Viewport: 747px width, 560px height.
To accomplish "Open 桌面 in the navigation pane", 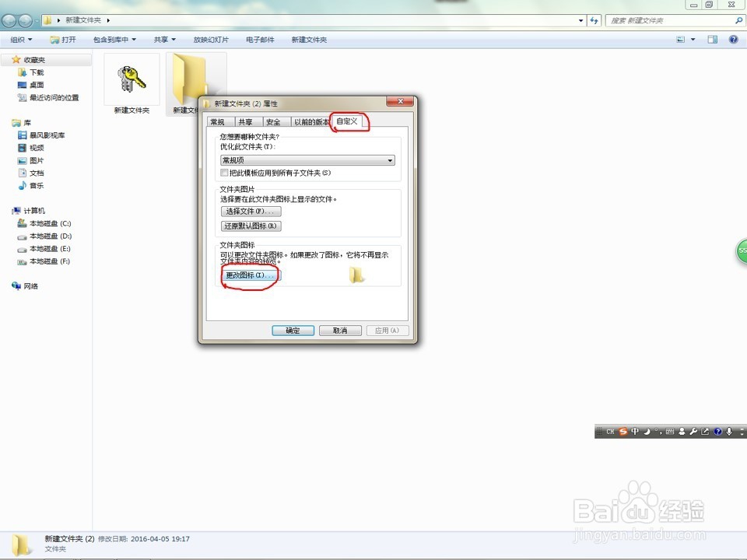I will [37, 85].
